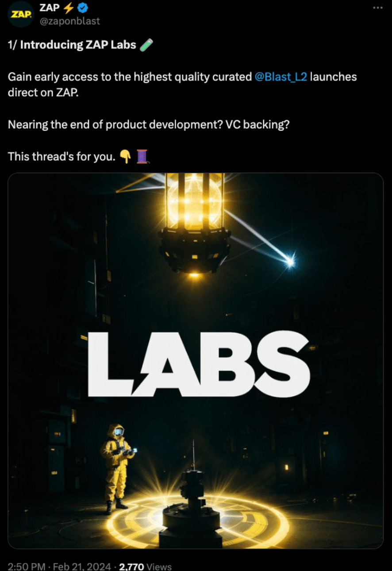
Task: Open the ZAP profile avatar
Action: pos(20,15)
